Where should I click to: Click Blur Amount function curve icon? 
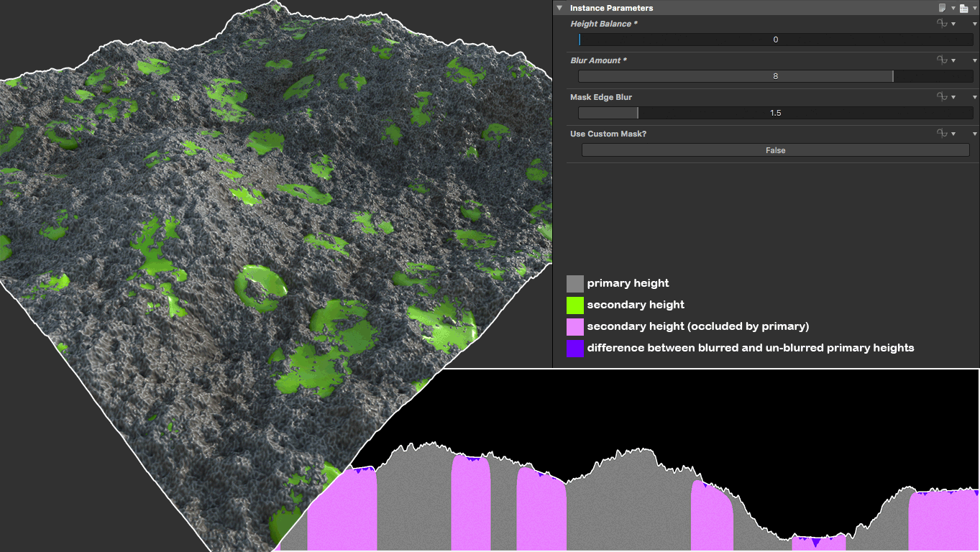pos(941,60)
